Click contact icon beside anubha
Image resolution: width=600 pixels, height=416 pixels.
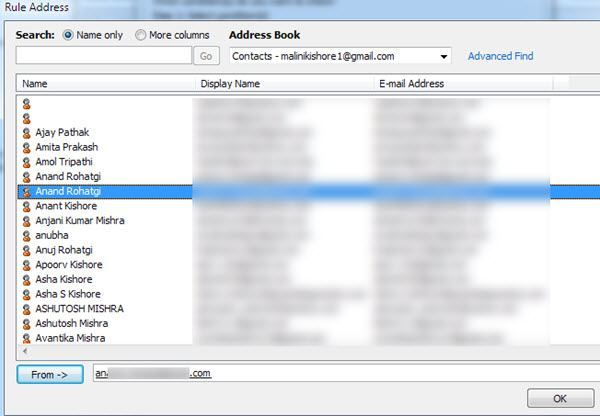click(26, 236)
